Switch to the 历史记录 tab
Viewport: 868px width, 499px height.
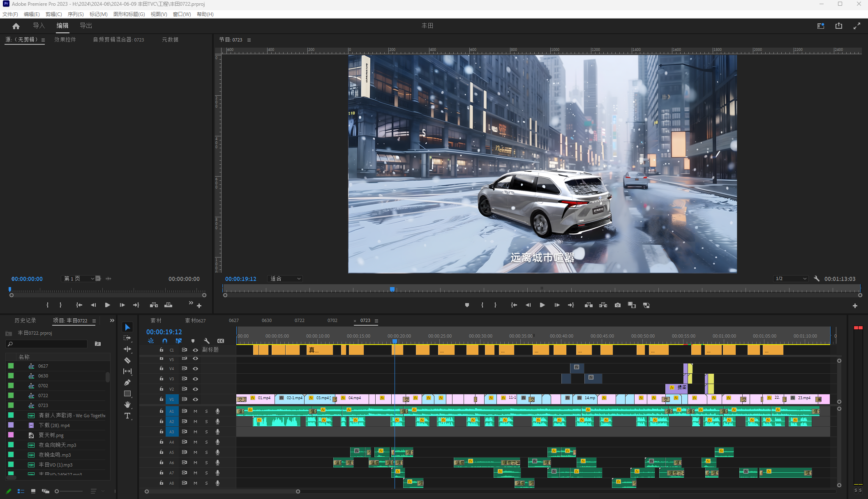point(25,320)
